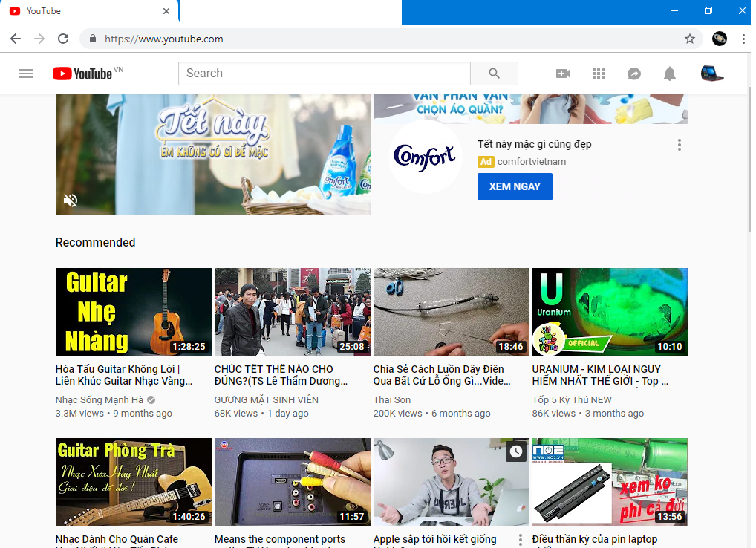Click the create video camera icon
Viewport: 756px width, 548px height.
(x=563, y=74)
